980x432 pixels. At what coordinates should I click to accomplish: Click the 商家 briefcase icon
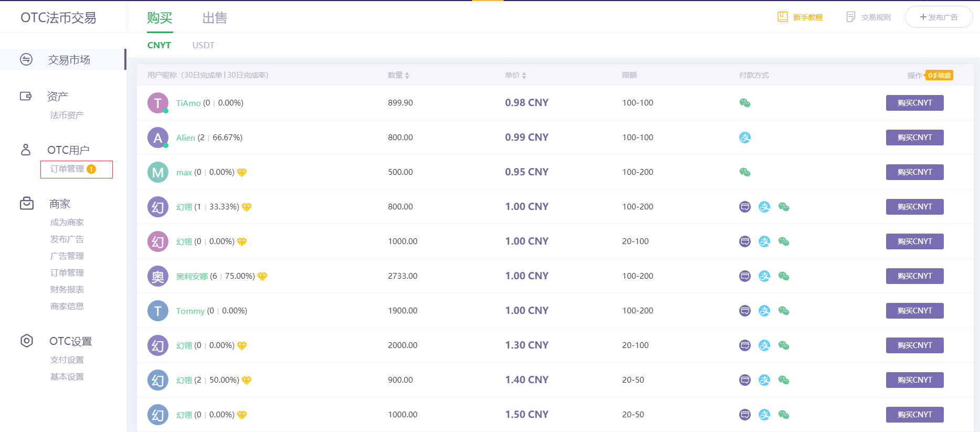click(27, 203)
